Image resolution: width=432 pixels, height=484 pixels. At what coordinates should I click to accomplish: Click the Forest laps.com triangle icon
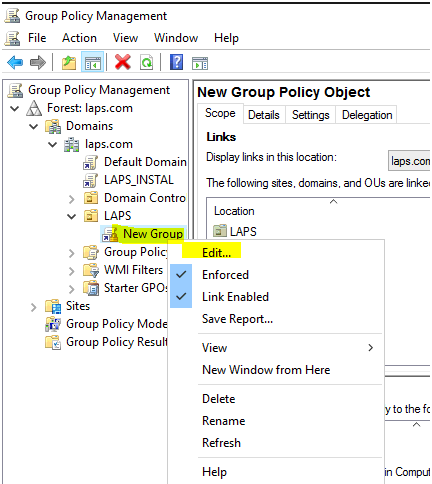click(34, 108)
